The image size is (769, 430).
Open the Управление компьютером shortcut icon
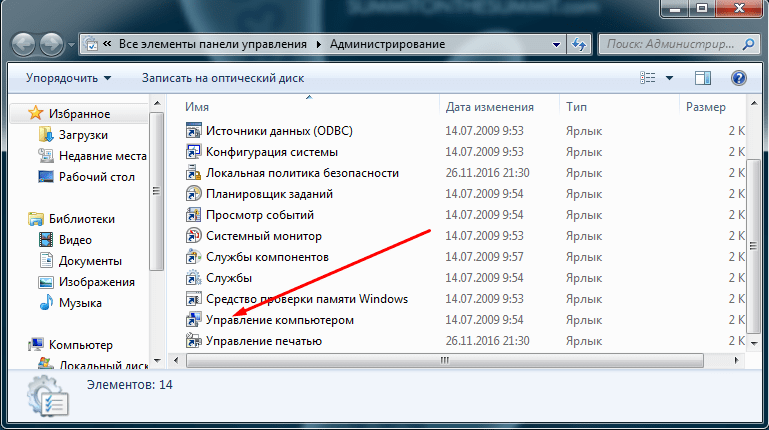193,320
